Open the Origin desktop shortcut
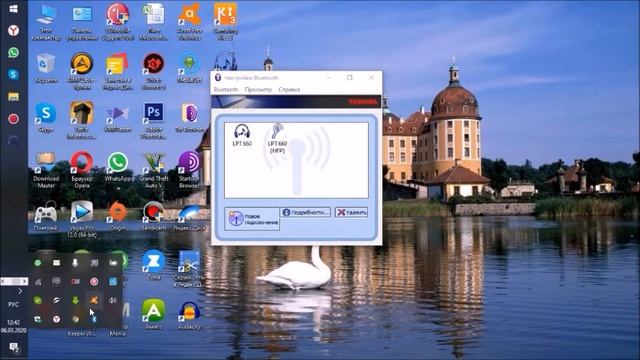This screenshot has height=360, width=640. (118, 217)
